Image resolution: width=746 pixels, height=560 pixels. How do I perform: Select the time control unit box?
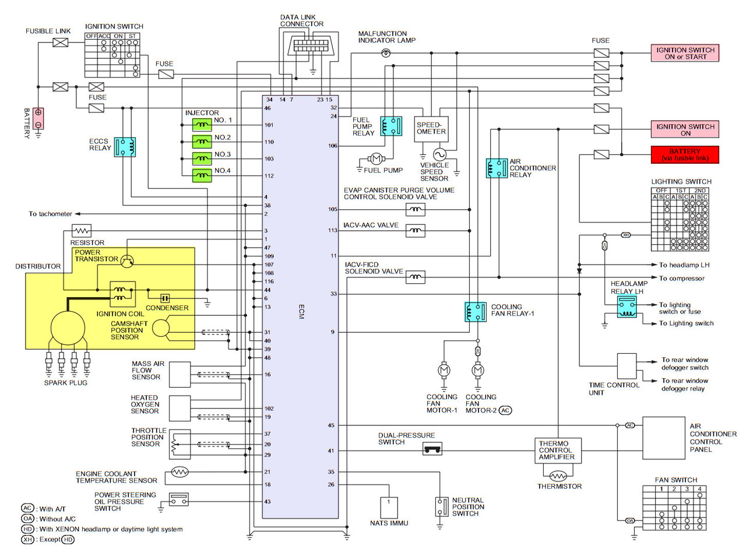pyautogui.click(x=627, y=366)
